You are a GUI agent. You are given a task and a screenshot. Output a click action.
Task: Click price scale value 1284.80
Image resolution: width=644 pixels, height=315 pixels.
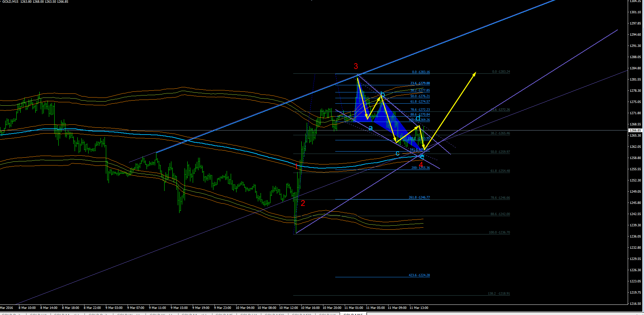pos(636,68)
